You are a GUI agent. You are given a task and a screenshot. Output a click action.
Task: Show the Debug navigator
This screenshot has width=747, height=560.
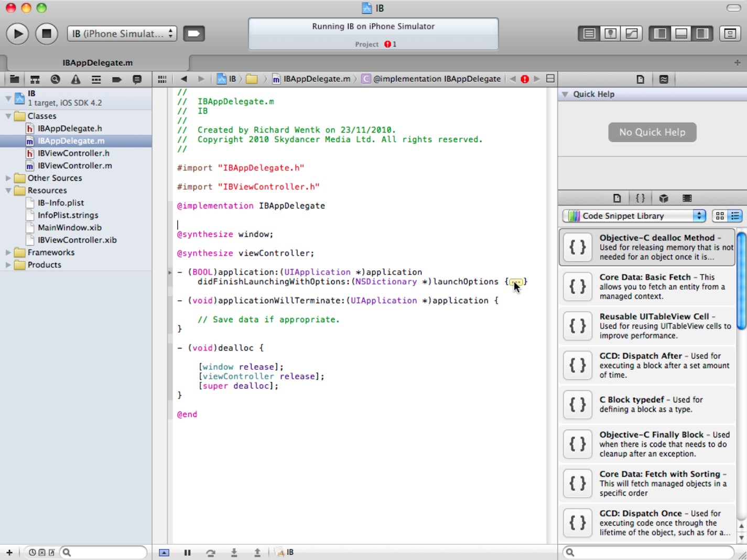[x=96, y=79]
